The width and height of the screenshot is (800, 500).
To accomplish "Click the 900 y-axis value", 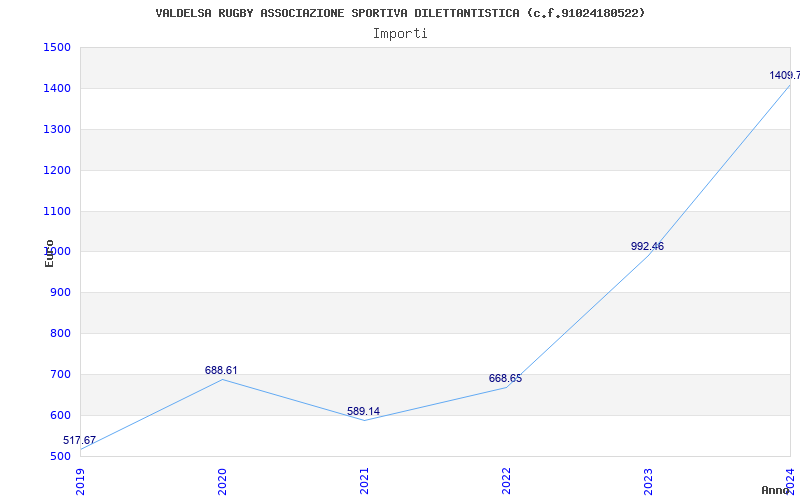I will [x=60, y=293].
